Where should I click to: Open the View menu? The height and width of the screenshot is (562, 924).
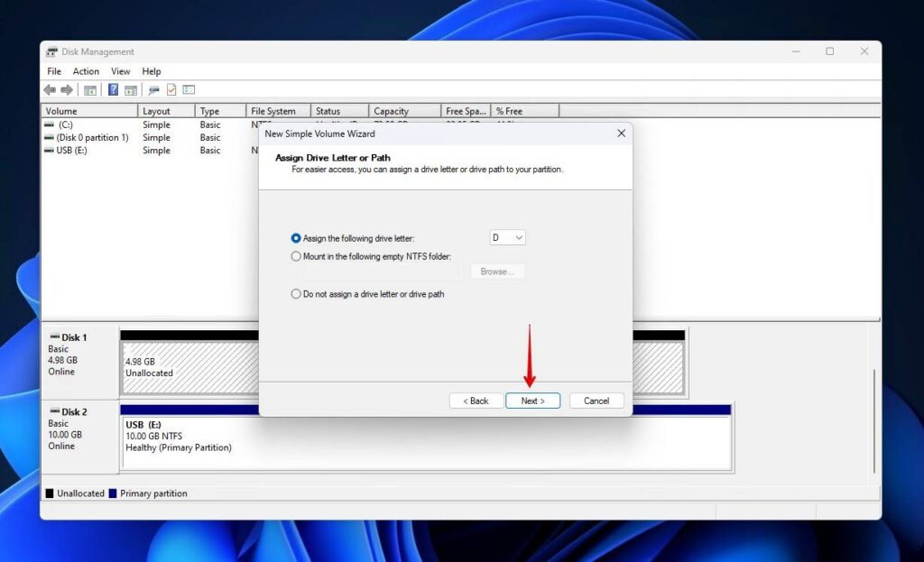(121, 70)
